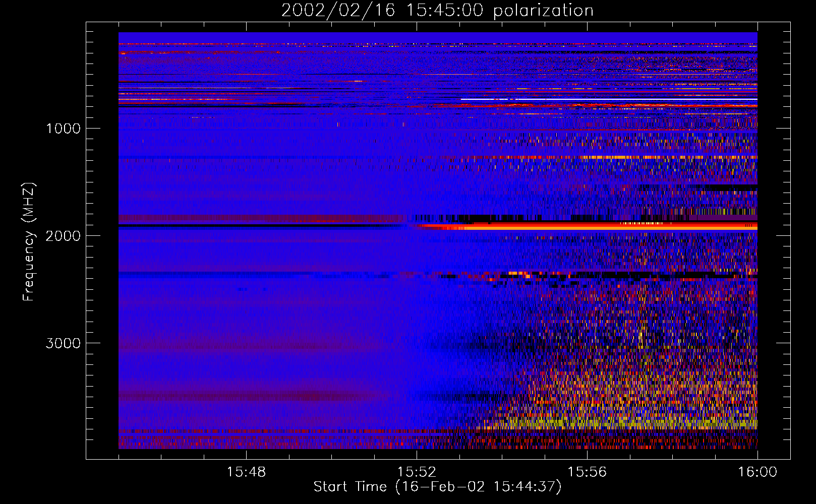Screen dimensions: 816x504
Task: Select the 1000 frequency axis label
Action: point(63,128)
